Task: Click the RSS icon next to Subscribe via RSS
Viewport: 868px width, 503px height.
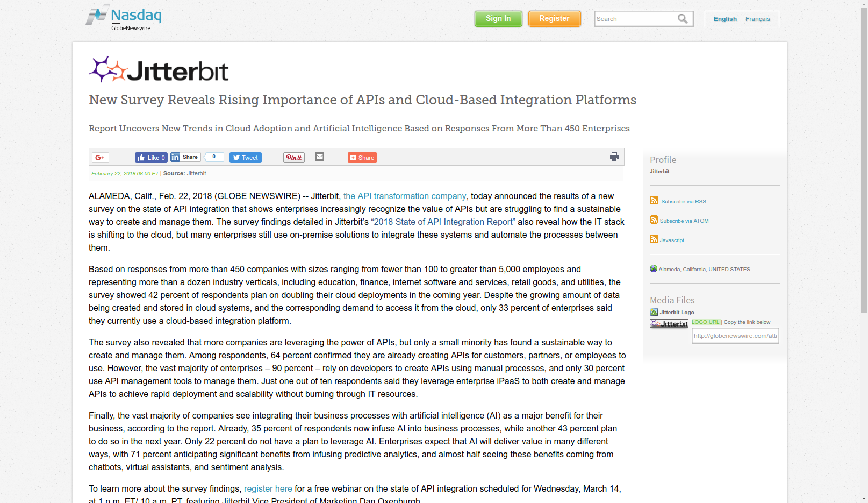Action: pyautogui.click(x=654, y=200)
